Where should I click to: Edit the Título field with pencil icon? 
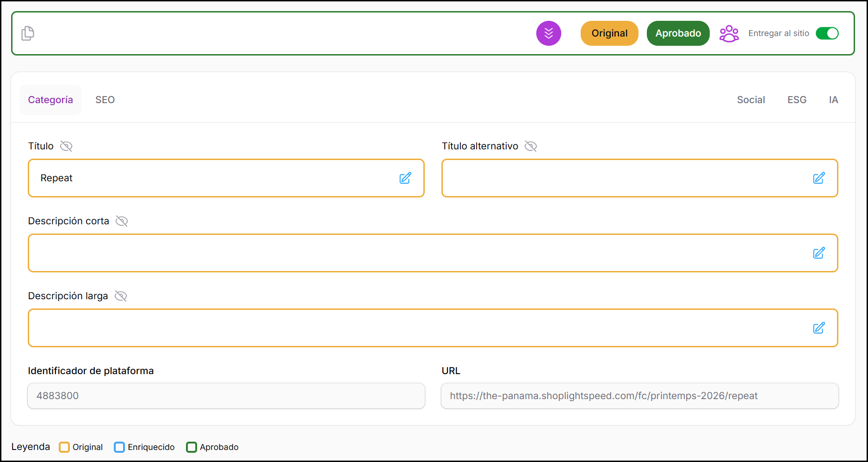coord(405,178)
